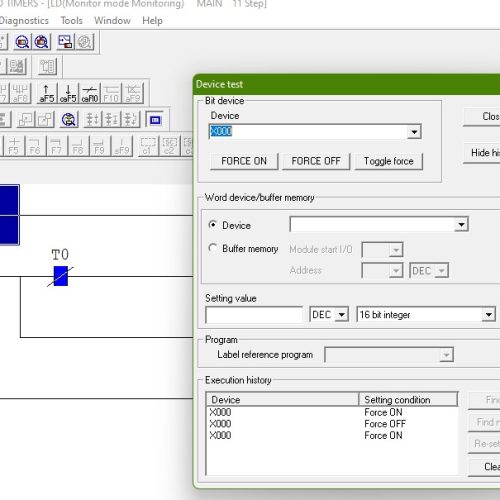
Task: Click the middle ladder monitor arrows icon
Action: point(111,119)
